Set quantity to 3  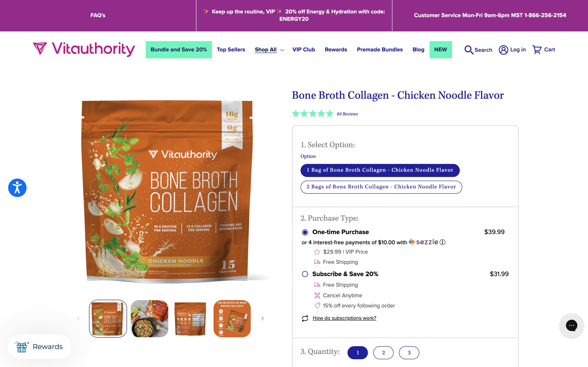(x=409, y=353)
